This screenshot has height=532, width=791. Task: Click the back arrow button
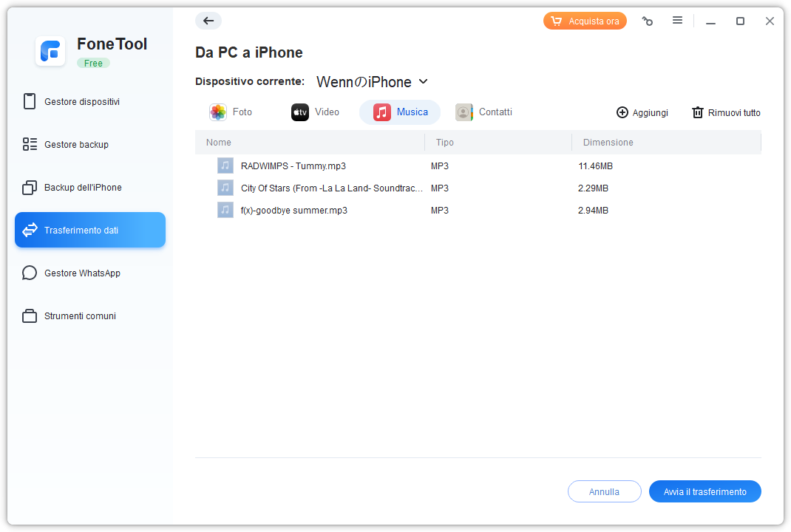pos(208,21)
